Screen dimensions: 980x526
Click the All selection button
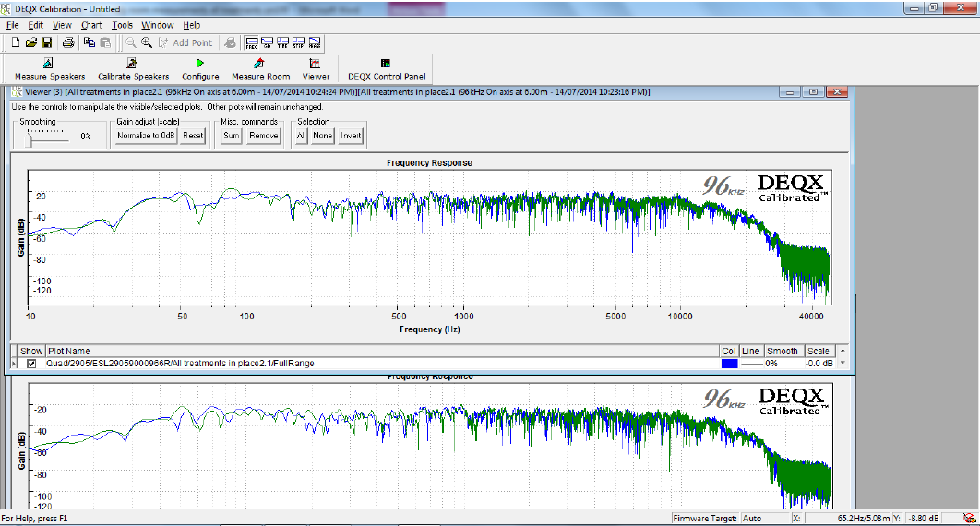click(x=301, y=136)
